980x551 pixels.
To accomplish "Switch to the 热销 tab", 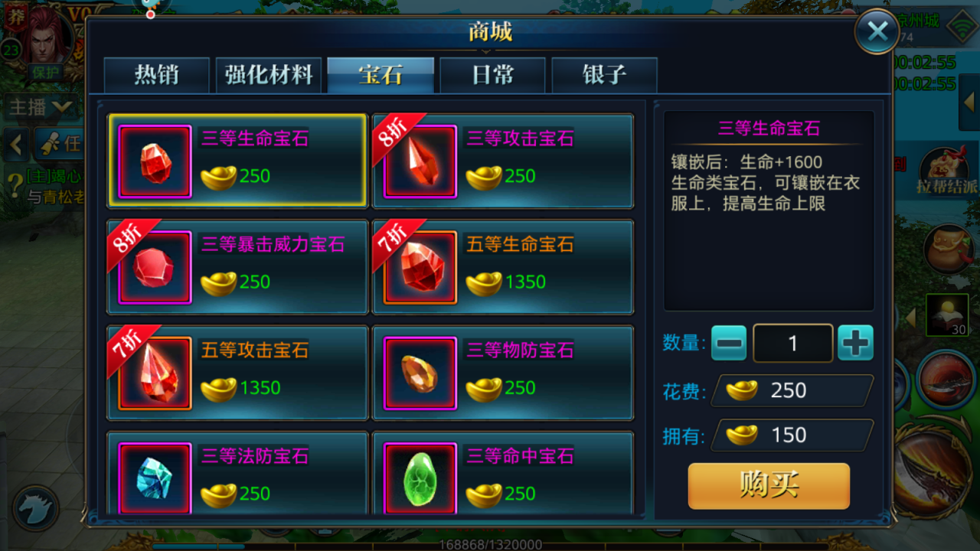I will [157, 75].
